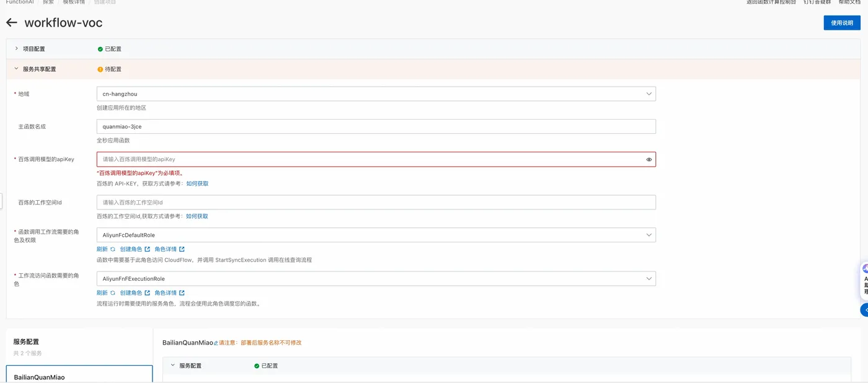This screenshot has height=383, width=868.
Task: Click the 共 2 个服务 count text
Action: 28,353
